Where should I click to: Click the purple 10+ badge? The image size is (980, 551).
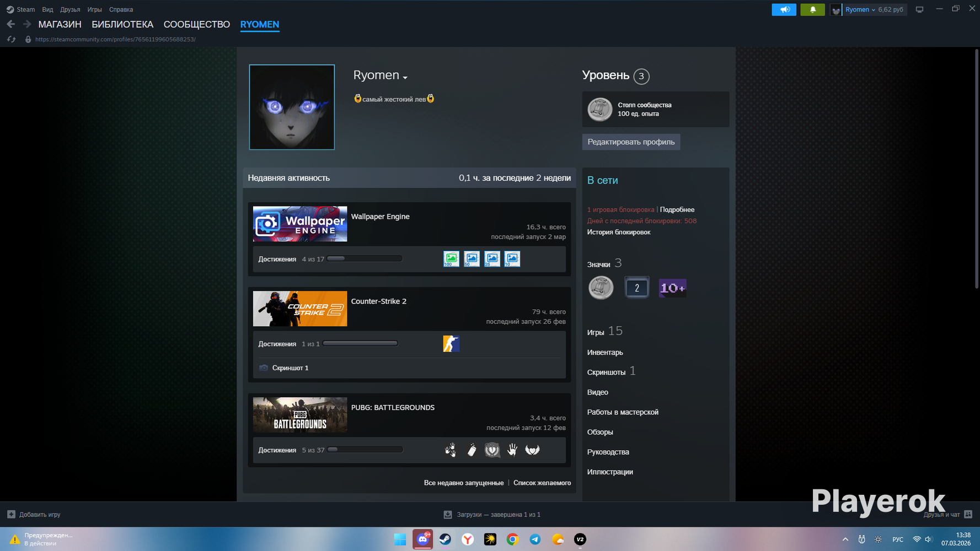click(x=672, y=288)
